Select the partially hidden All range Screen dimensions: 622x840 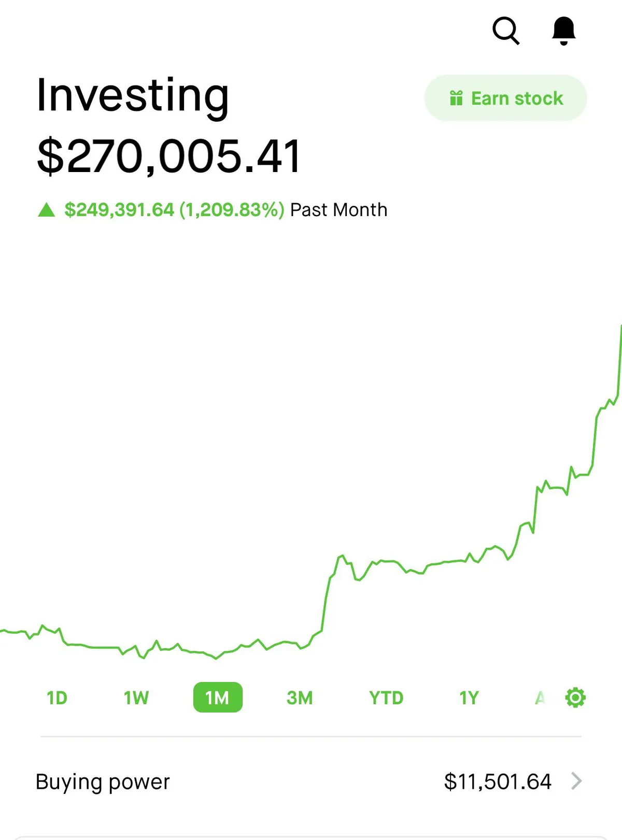click(x=541, y=698)
